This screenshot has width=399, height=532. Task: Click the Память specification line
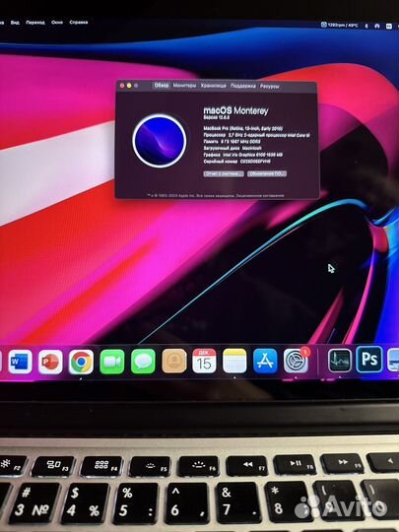click(233, 142)
